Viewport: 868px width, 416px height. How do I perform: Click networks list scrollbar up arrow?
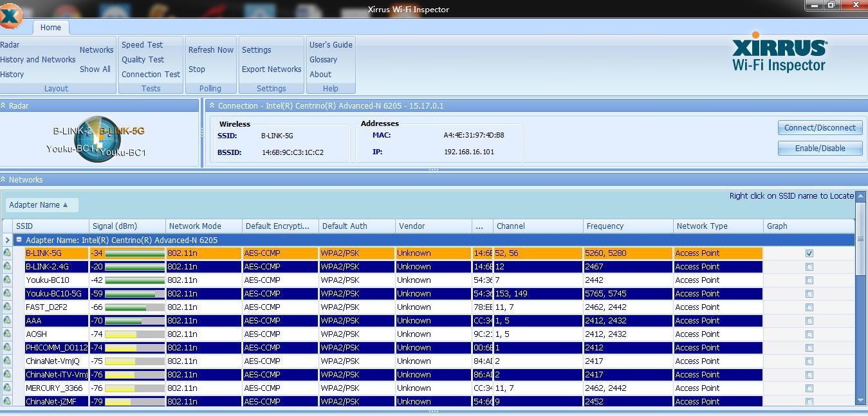coord(861,195)
